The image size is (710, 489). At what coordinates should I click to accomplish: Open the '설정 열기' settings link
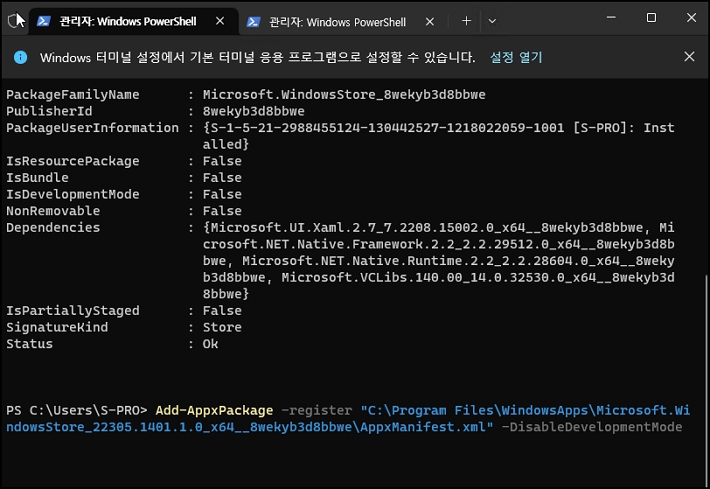[516, 58]
